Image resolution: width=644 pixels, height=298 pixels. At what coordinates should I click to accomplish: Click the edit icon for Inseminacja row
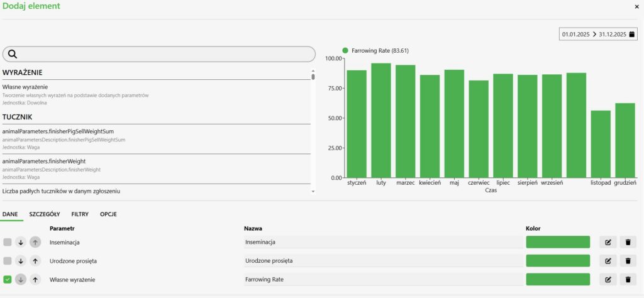point(608,242)
